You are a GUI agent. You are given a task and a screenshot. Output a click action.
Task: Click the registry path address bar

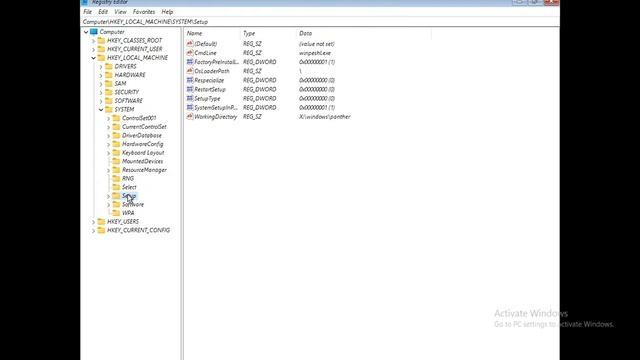pyautogui.click(x=320, y=22)
